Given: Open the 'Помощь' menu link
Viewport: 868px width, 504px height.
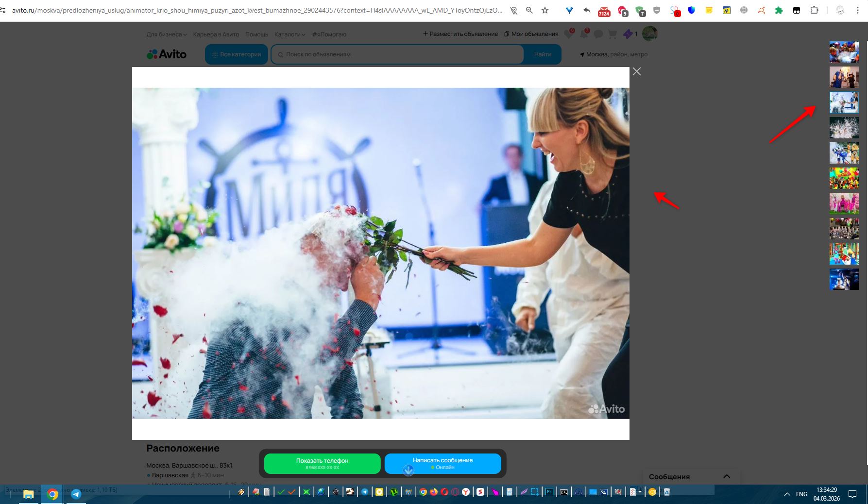Looking at the screenshot, I should tap(256, 34).
